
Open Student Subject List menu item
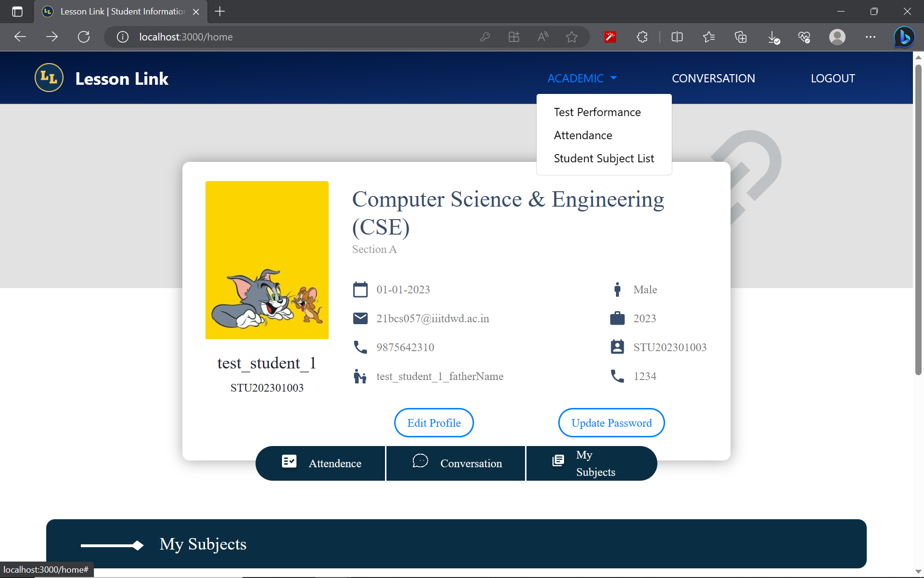point(604,158)
